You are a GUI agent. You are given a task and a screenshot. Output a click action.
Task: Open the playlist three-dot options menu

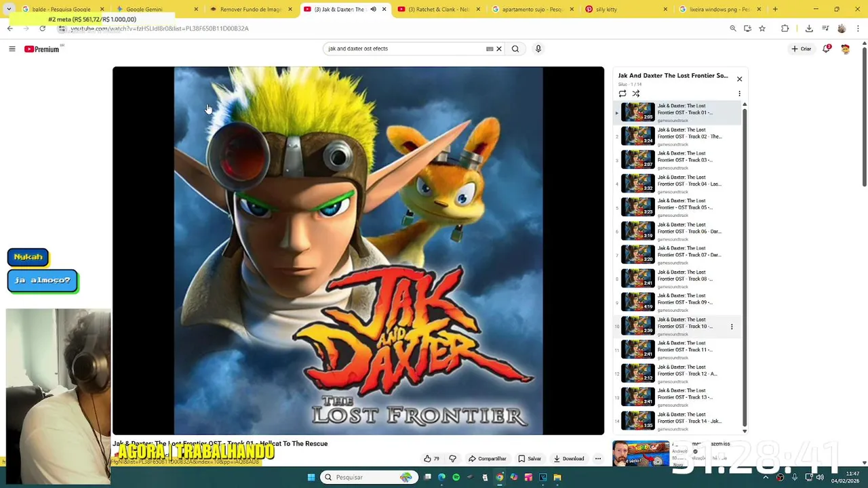739,94
